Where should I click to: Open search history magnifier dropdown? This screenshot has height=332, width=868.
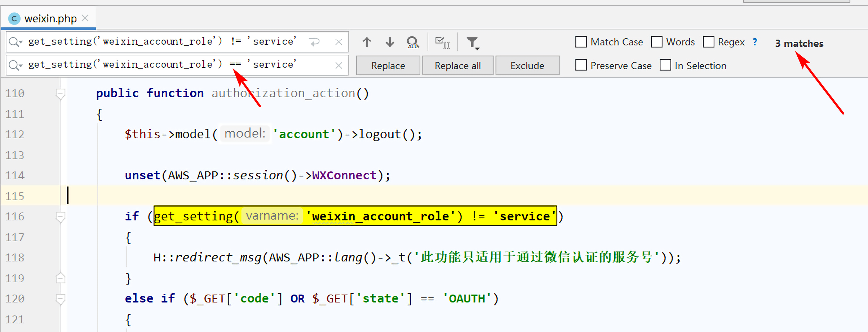point(15,42)
